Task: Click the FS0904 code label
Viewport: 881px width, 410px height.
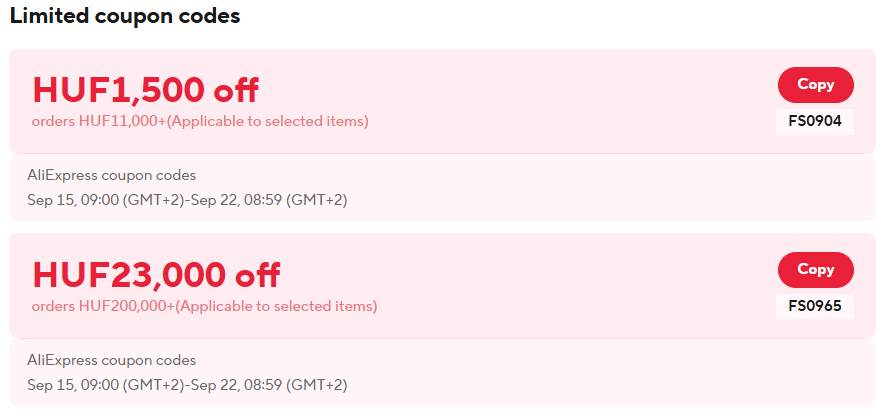Action: [815, 122]
